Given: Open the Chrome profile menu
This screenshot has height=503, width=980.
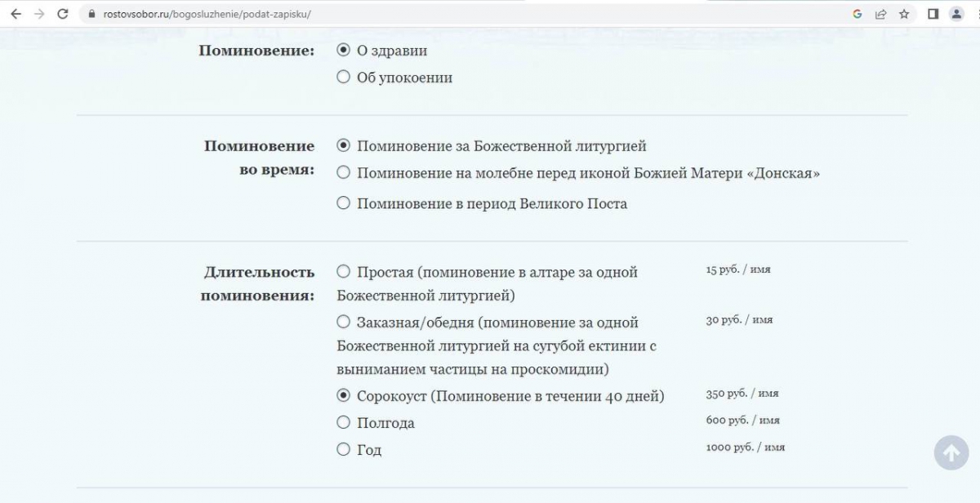Looking at the screenshot, I should pyautogui.click(x=956, y=14).
